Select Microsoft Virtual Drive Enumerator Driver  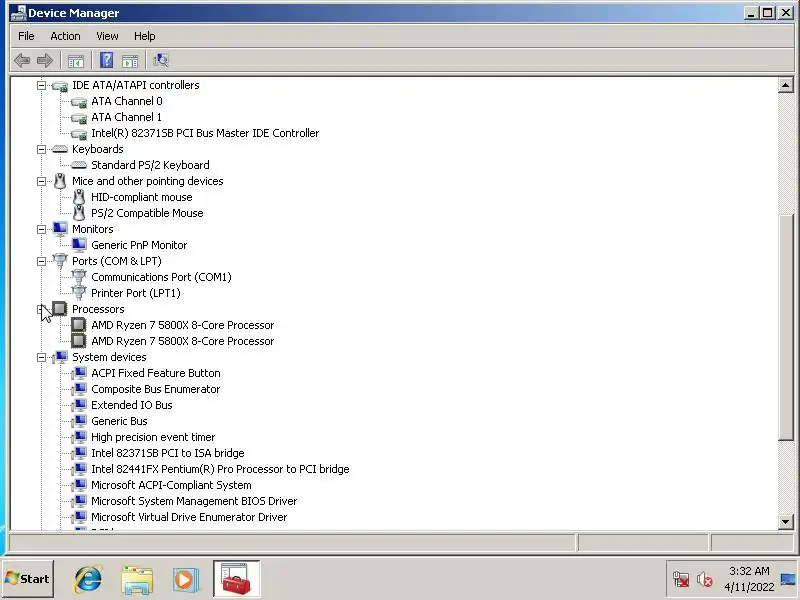[x=189, y=517]
